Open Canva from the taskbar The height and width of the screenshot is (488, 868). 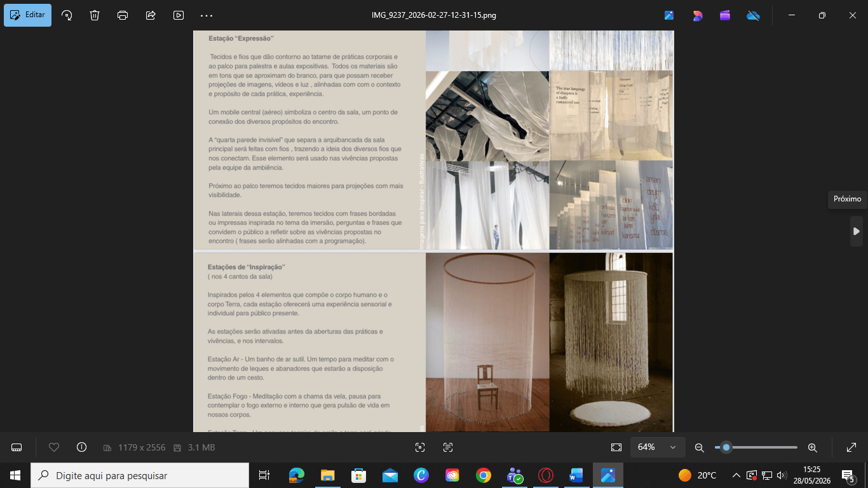(x=421, y=475)
